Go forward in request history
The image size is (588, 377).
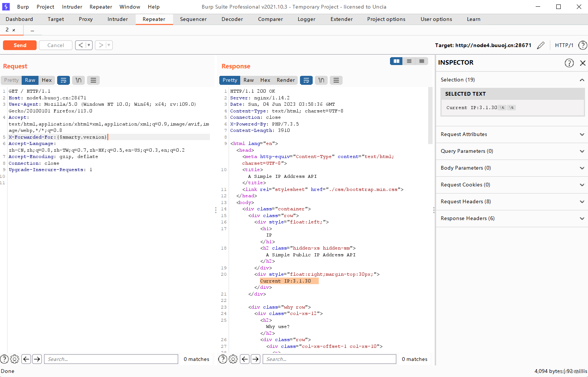pyautogui.click(x=101, y=45)
